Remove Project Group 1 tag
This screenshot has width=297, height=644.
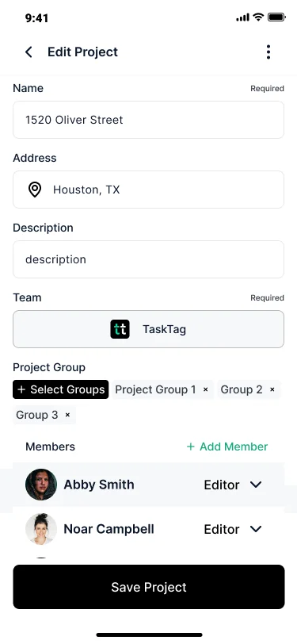[x=206, y=389]
